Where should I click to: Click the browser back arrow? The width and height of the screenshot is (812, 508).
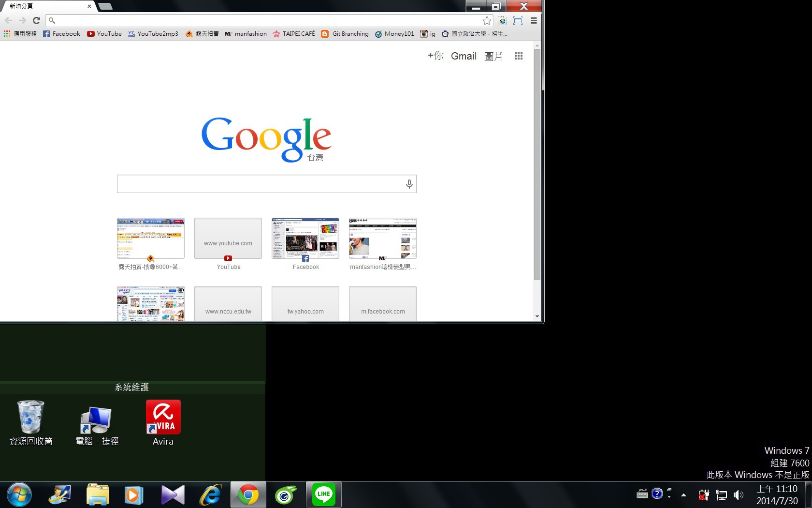click(8, 20)
